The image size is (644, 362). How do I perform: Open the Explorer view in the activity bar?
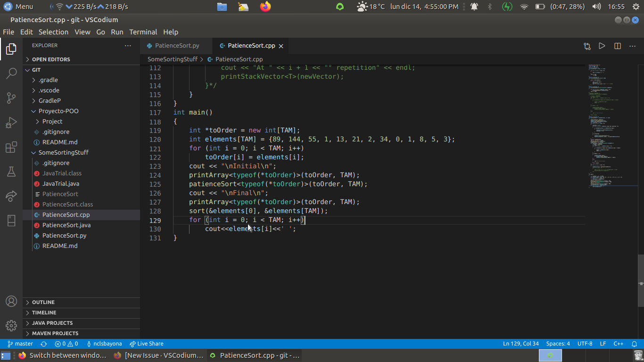click(x=11, y=49)
